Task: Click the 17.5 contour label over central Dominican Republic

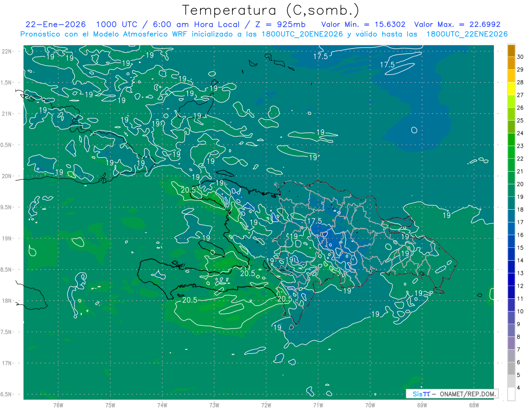Action: click(x=314, y=221)
